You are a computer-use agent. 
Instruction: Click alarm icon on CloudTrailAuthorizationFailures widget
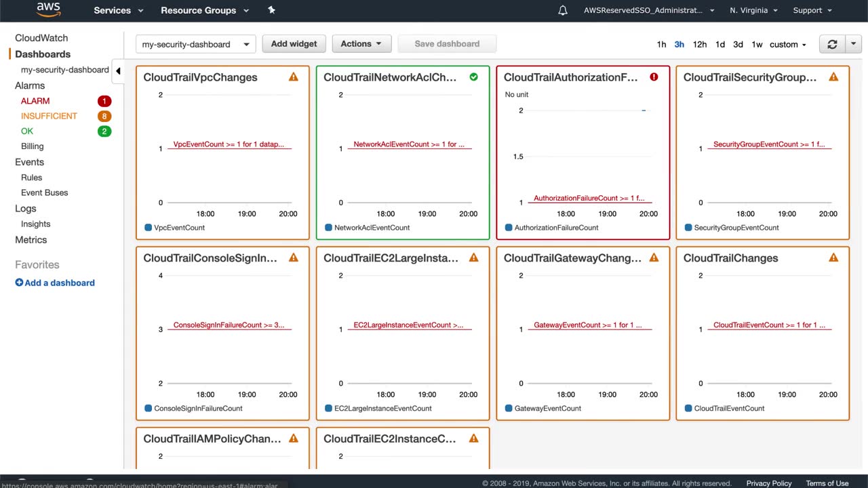point(654,77)
